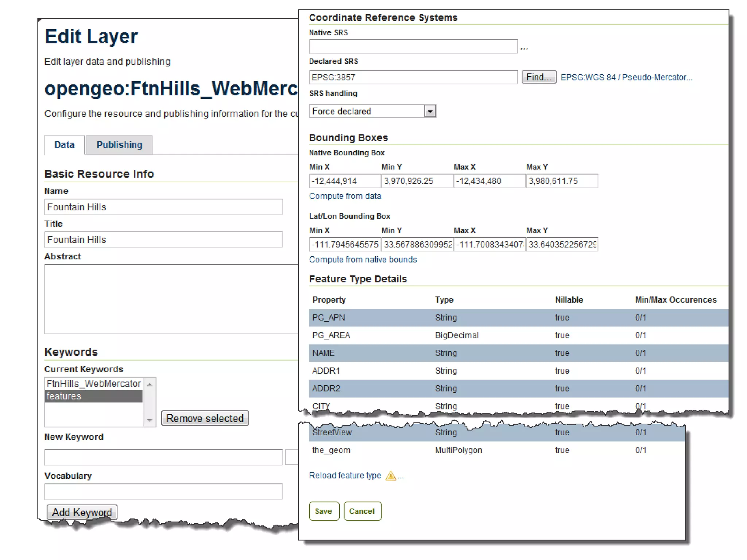Click Remove selected keyword button
Image resolution: width=747 pixels, height=560 pixels.
205,418
